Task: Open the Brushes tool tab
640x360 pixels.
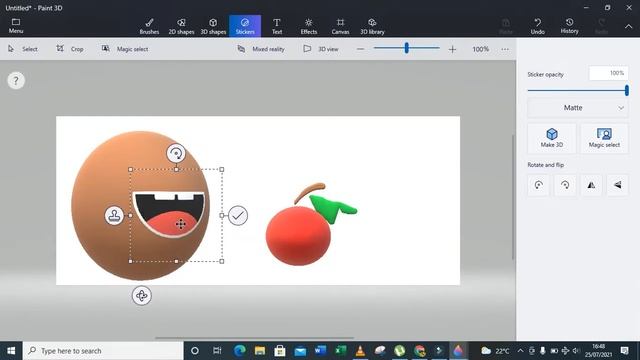Action: coord(149,26)
